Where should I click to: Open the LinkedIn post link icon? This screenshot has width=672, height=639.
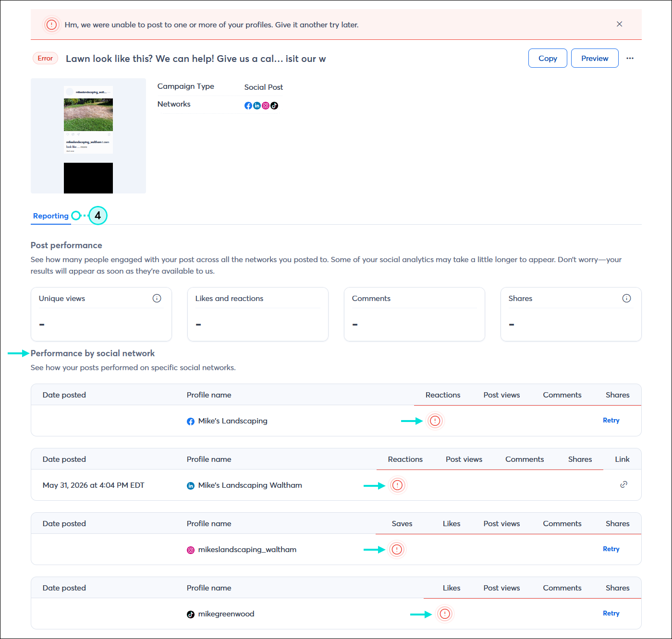(623, 484)
